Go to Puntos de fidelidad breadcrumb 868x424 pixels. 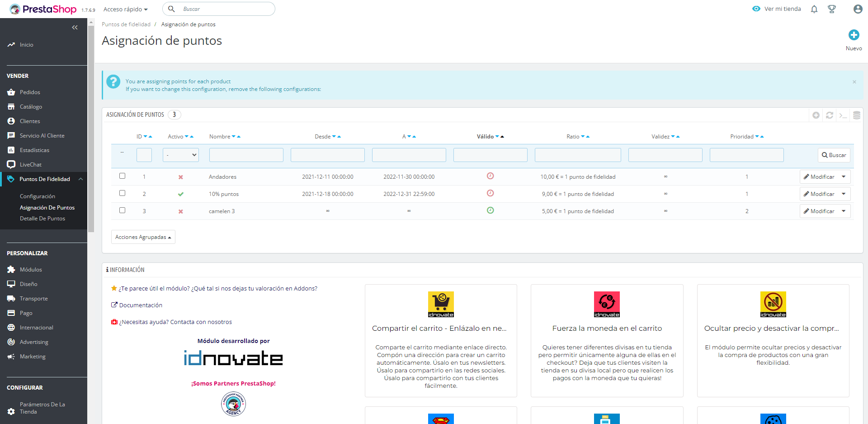pos(126,24)
